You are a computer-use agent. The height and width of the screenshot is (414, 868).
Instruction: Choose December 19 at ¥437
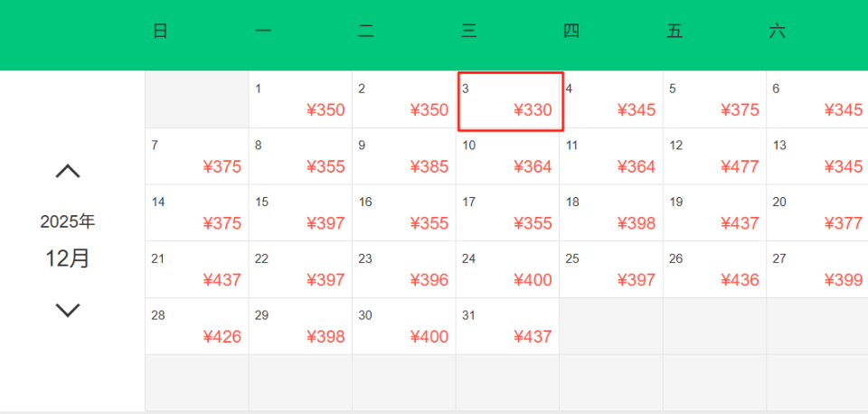714,213
